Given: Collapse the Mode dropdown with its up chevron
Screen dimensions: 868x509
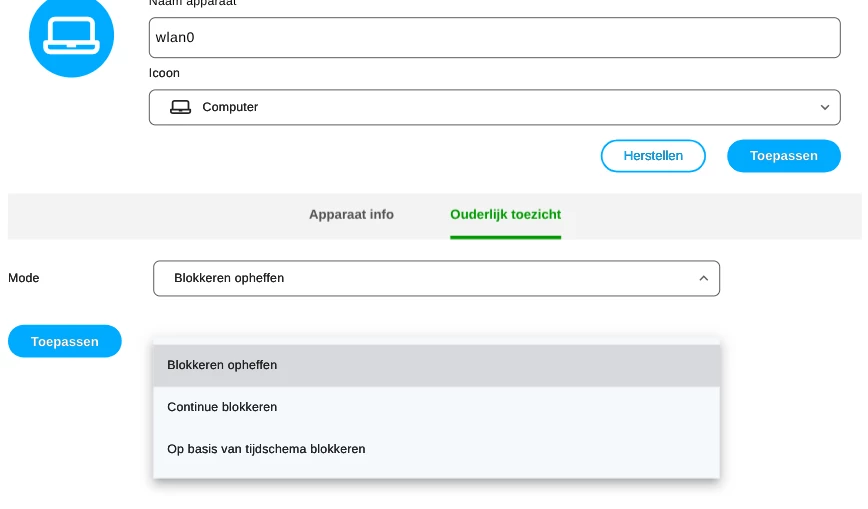Looking at the screenshot, I should [x=703, y=278].
